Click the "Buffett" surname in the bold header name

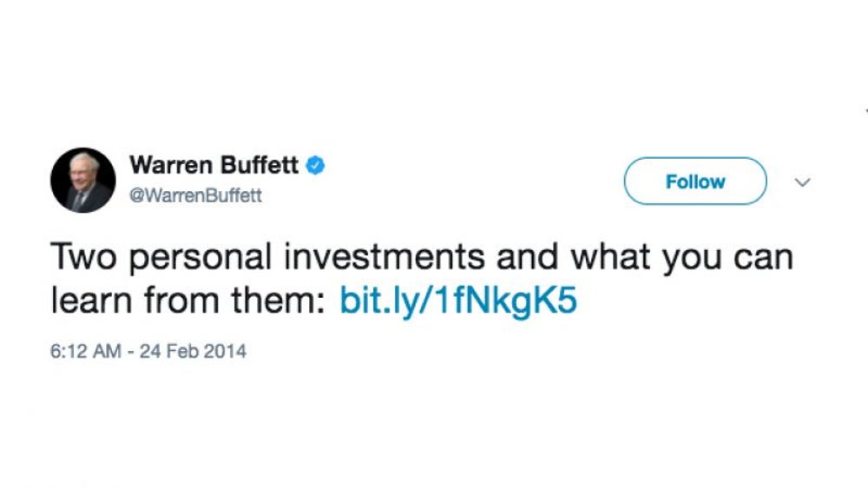(260, 165)
